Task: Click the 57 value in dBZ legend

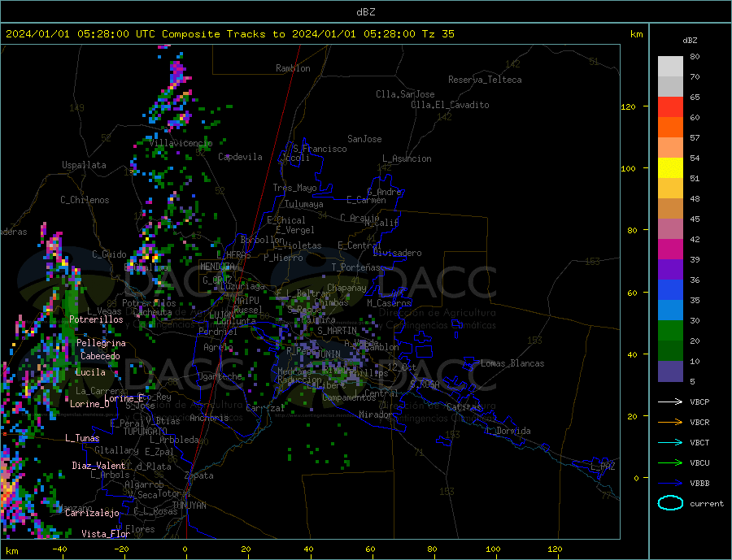Action: [x=695, y=137]
